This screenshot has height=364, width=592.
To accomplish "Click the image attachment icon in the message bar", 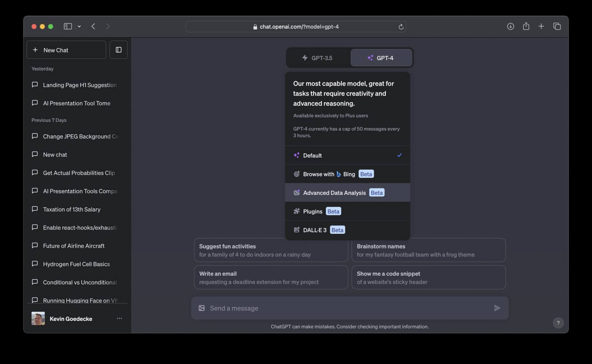I will [202, 308].
